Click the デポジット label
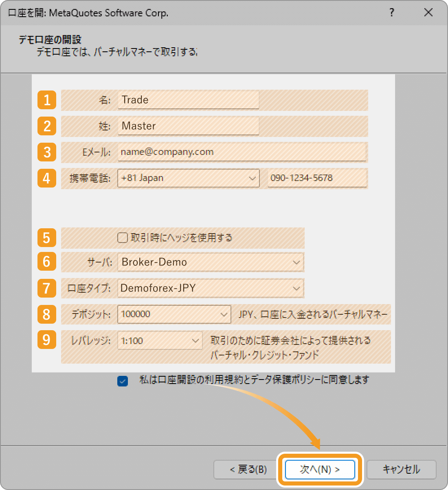 click(x=91, y=314)
